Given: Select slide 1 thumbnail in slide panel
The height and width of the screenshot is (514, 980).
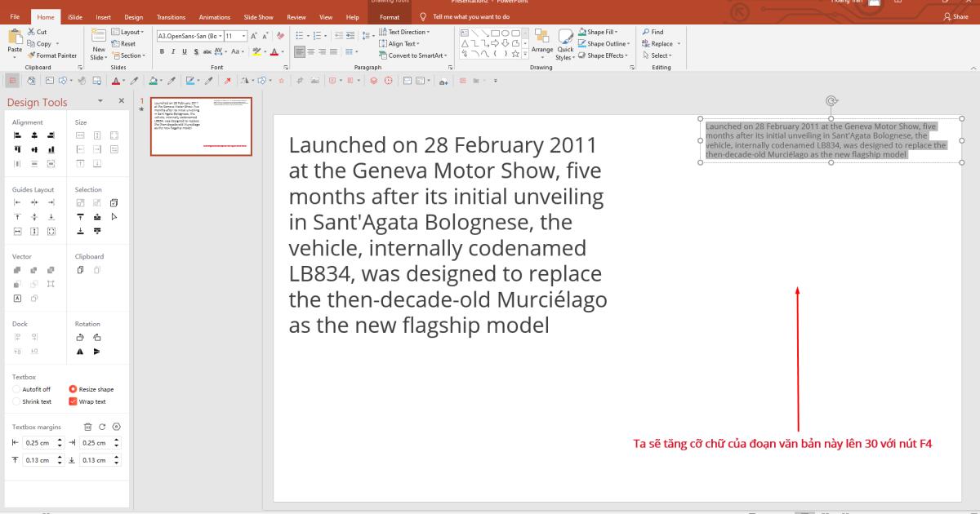Looking at the screenshot, I should coord(201,126).
